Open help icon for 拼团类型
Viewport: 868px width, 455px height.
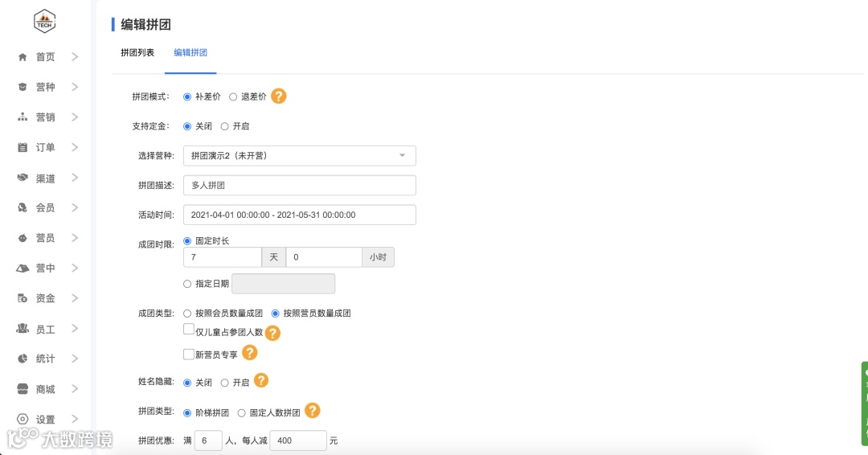coord(312,411)
